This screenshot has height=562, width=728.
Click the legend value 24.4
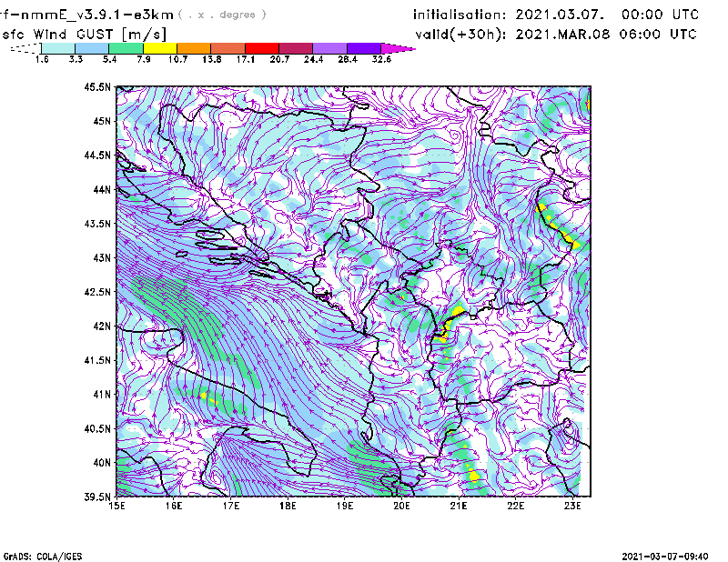pyautogui.click(x=313, y=59)
